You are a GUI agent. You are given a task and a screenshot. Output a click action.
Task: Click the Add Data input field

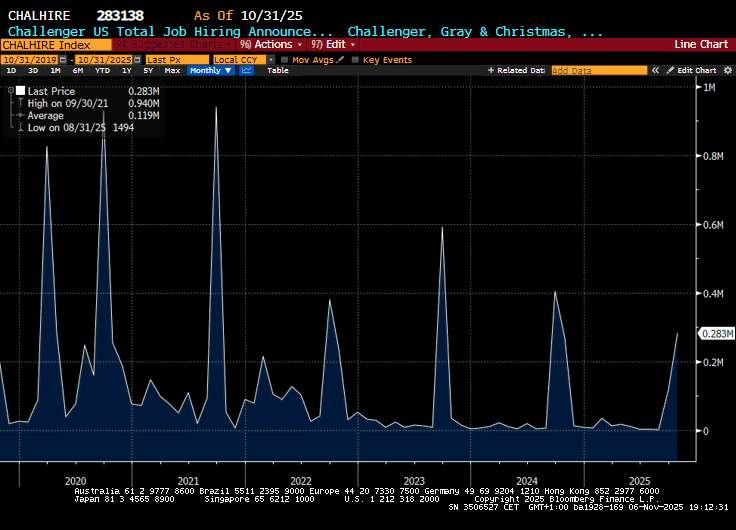[596, 71]
